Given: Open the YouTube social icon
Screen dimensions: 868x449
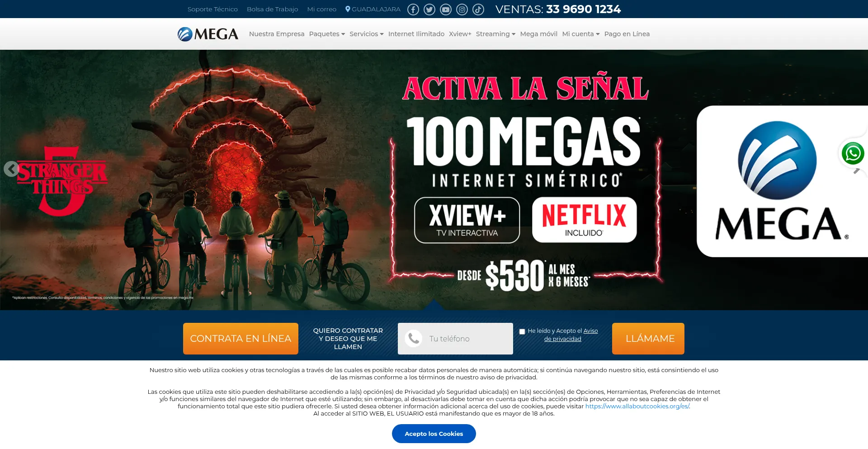Looking at the screenshot, I should pyautogui.click(x=446, y=9).
